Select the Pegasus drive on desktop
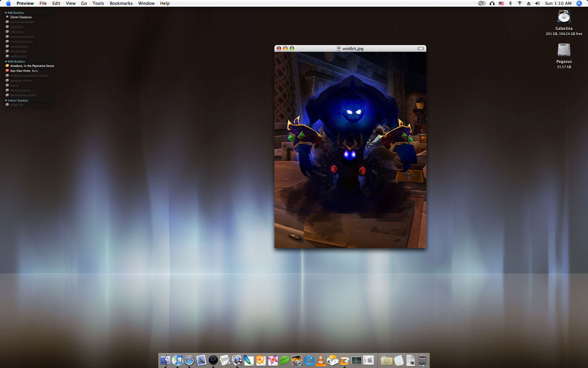Image resolution: width=588 pixels, height=368 pixels. point(564,50)
